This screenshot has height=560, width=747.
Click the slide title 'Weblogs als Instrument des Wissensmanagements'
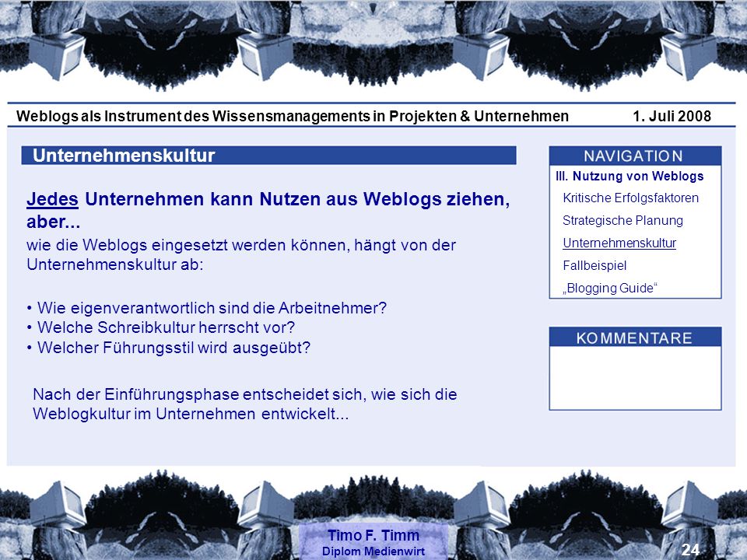point(193,116)
